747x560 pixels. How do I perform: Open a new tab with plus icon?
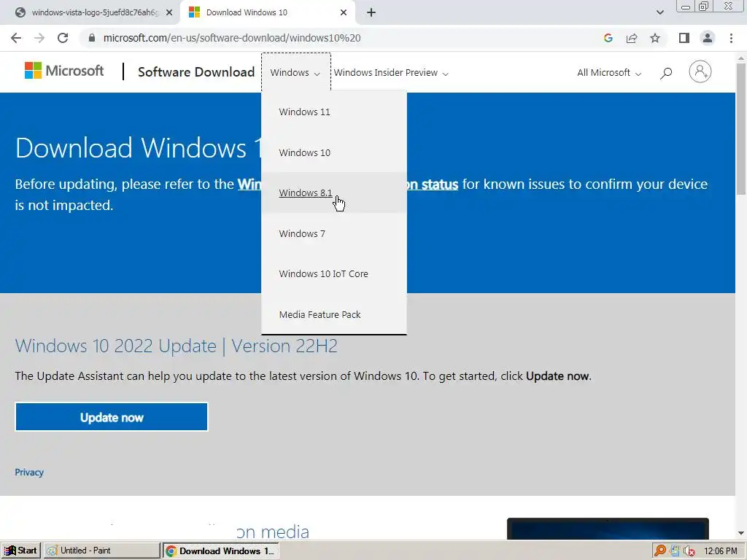pos(371,13)
